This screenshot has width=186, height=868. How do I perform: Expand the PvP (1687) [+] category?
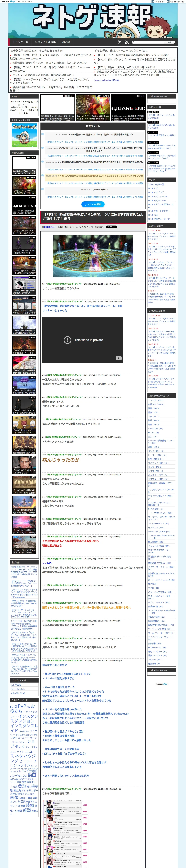coord(156,509)
